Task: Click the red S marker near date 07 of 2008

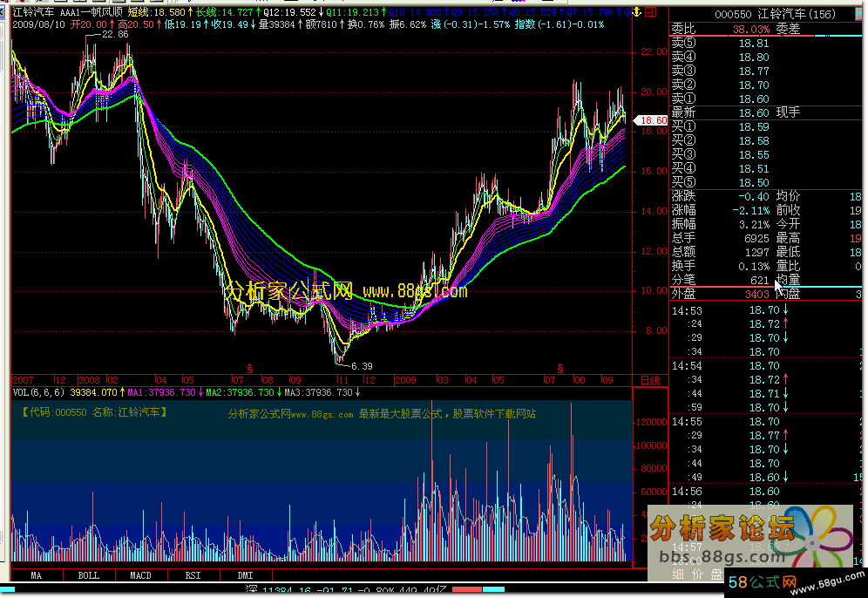Action: click(x=249, y=369)
